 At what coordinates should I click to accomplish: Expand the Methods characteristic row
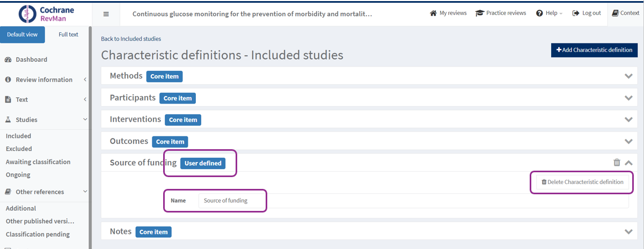click(628, 76)
